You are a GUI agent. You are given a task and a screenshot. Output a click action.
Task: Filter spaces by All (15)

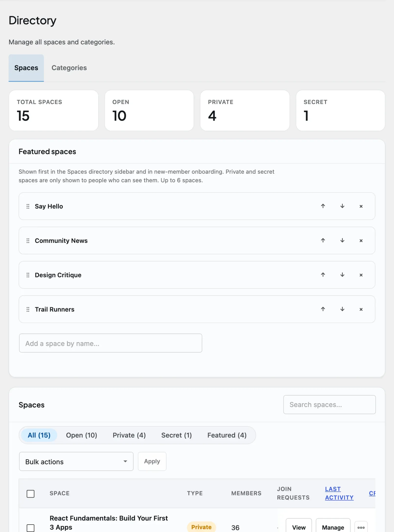click(39, 435)
